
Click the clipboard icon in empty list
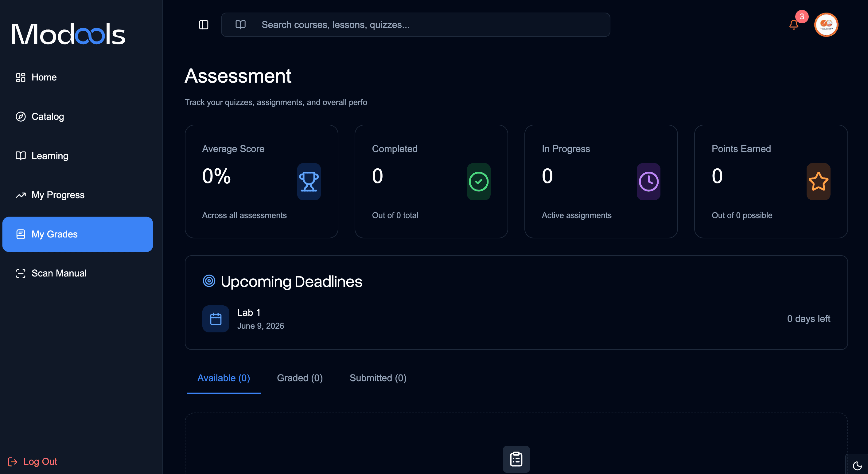(516, 459)
